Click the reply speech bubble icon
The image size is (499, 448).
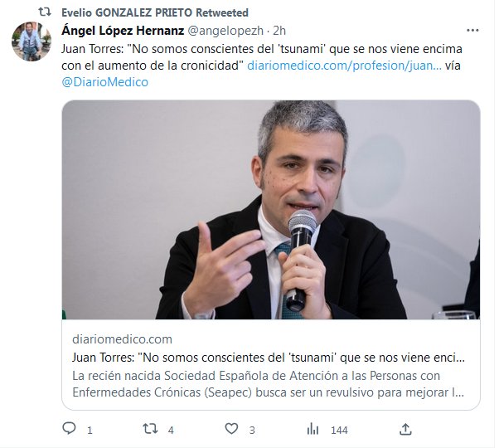tap(69, 429)
